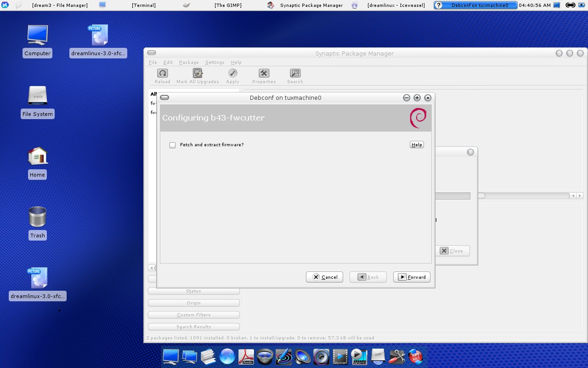Click the camera lens icon in dock
The width and height of the screenshot is (588, 368).
click(265, 356)
